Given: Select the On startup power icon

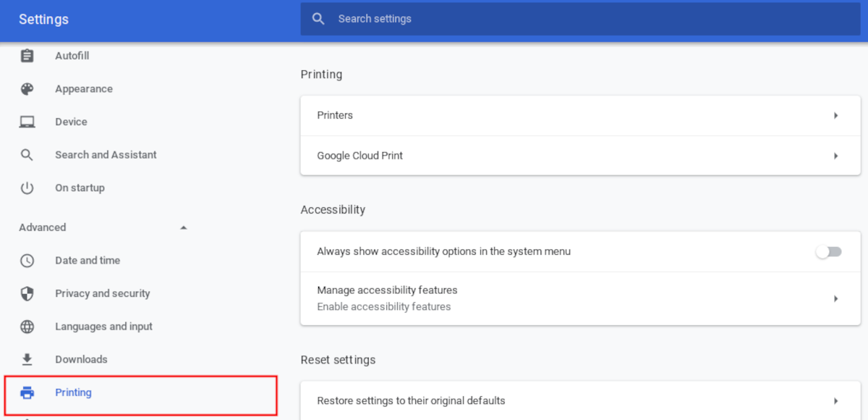Looking at the screenshot, I should pyautogui.click(x=27, y=188).
